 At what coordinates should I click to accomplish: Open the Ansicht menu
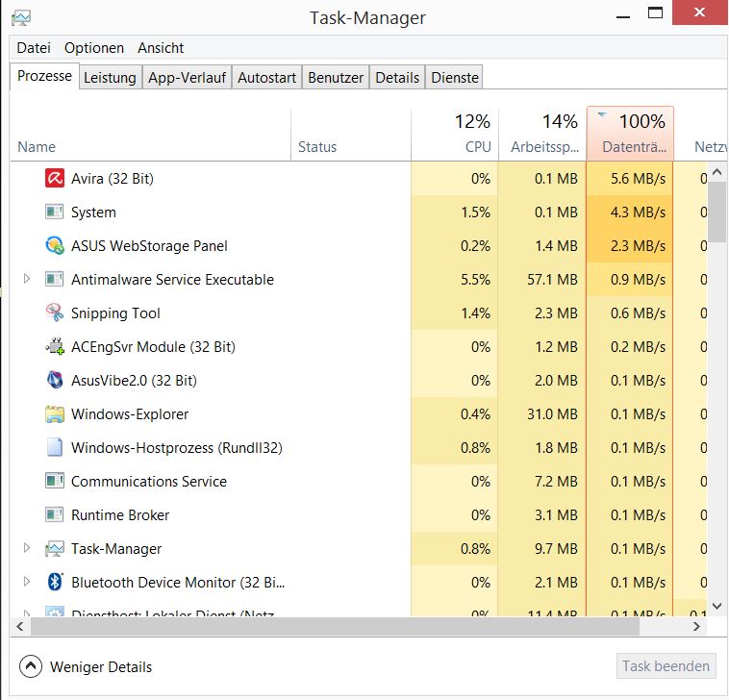[161, 48]
